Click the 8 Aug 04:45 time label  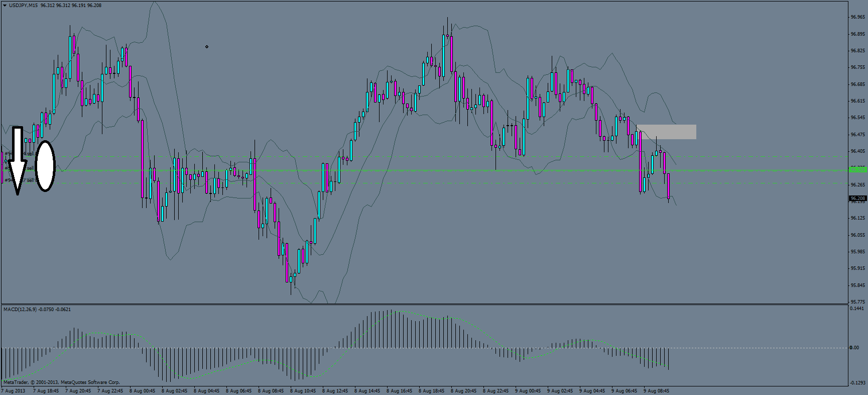coord(206,390)
